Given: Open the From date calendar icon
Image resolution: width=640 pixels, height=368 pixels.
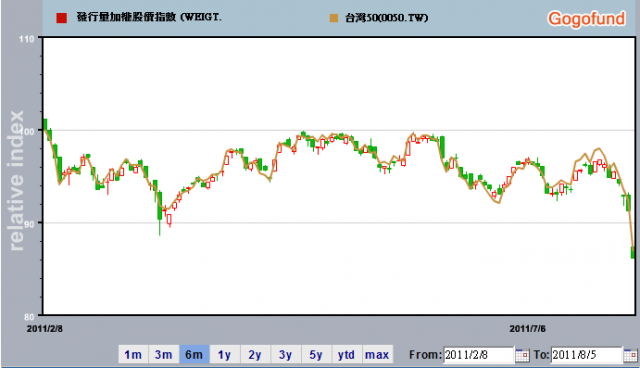Looking at the screenshot, I should (522, 355).
